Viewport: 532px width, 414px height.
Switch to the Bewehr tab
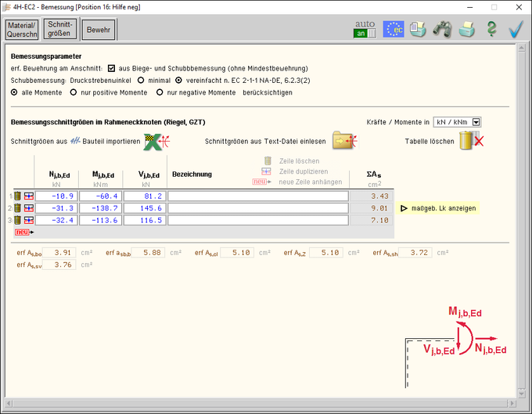pos(99,30)
